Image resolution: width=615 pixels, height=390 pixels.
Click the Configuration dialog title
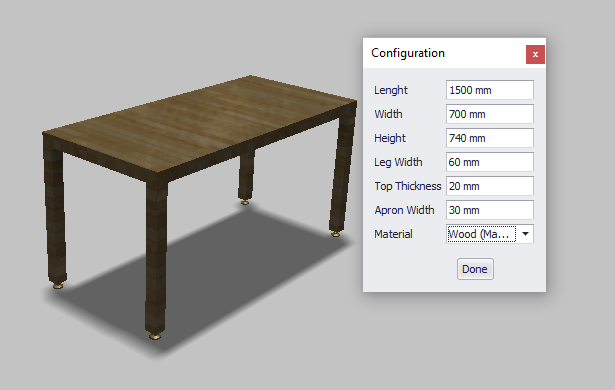(408, 53)
